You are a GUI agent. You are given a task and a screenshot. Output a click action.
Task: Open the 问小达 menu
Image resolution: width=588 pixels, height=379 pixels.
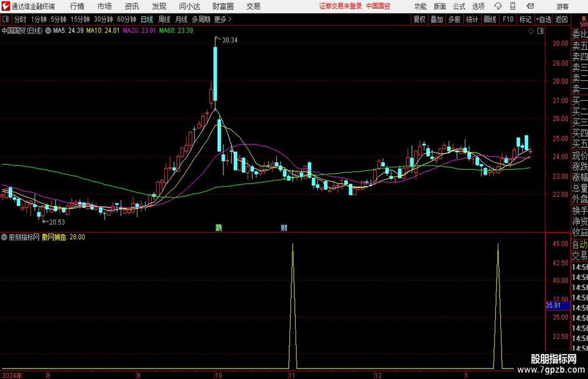[x=189, y=6]
